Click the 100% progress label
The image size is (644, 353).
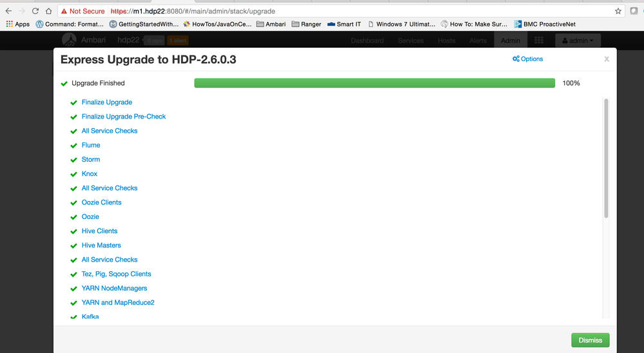coord(571,83)
